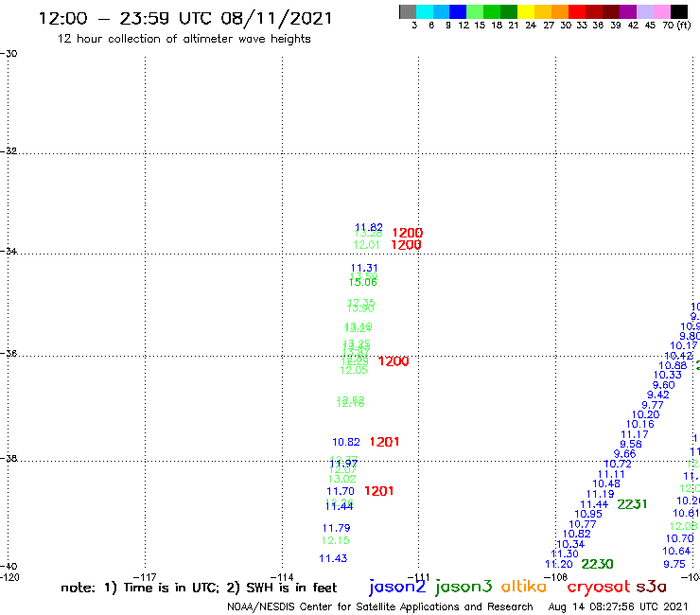The width and height of the screenshot is (700, 615).
Task: Click the light green value 12.15
Action: pos(335,540)
